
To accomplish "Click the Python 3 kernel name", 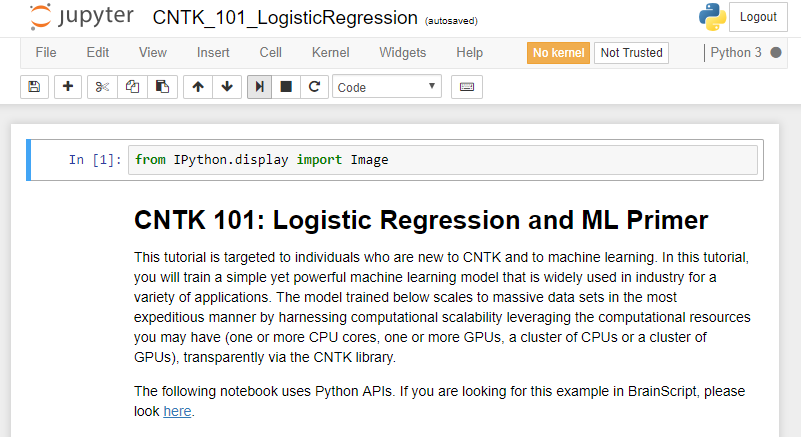I will pos(736,53).
